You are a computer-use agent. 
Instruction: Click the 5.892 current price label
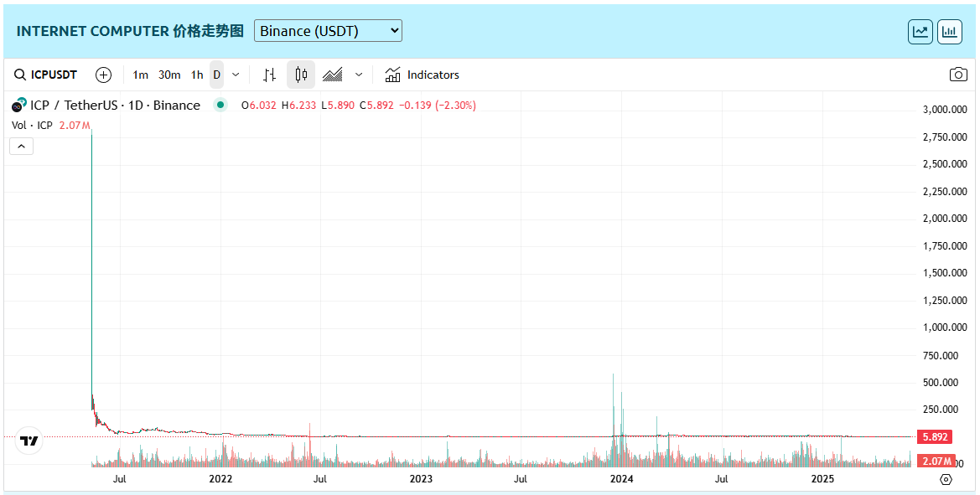(x=935, y=436)
